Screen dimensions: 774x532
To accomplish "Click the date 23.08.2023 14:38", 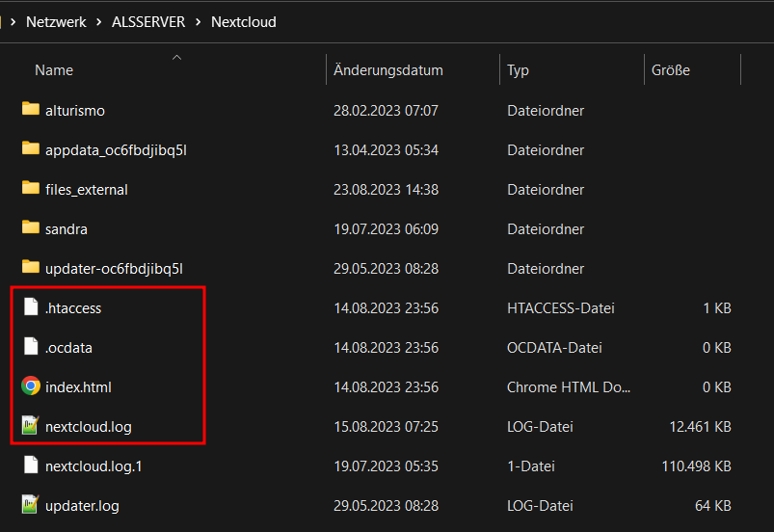I will point(386,190).
